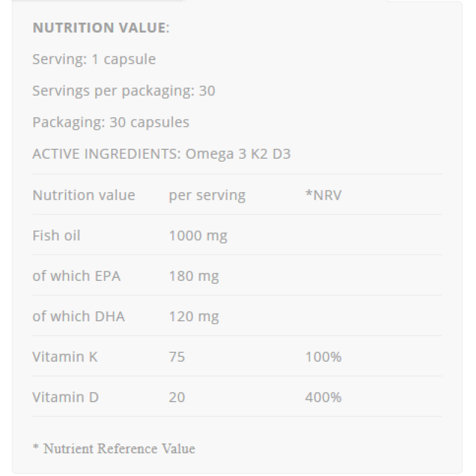Click the '120 mg' value
This screenshot has height=476, width=476.
pos(194,317)
